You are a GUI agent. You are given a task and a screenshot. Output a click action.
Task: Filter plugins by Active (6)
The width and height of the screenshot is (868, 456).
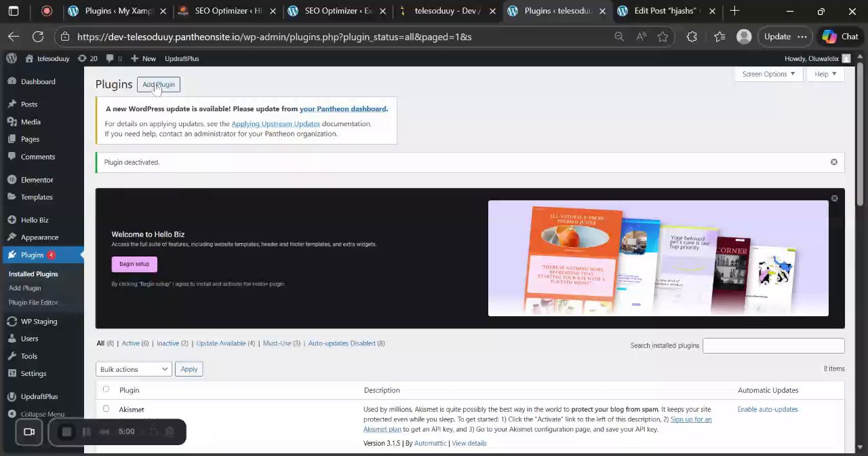(x=135, y=343)
